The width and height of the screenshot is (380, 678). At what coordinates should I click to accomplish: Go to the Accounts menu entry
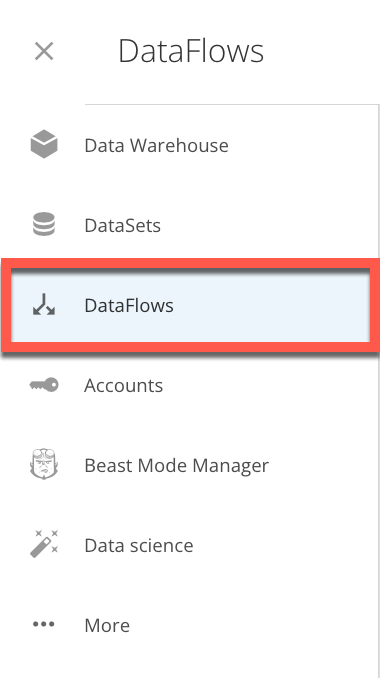pyautogui.click(x=124, y=385)
